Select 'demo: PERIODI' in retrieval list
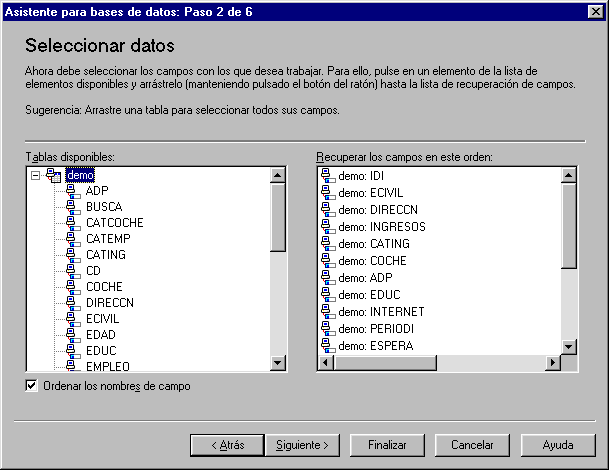 point(376,329)
